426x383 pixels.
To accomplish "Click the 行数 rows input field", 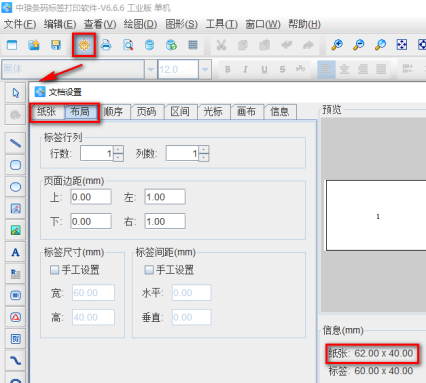I will 97,154.
